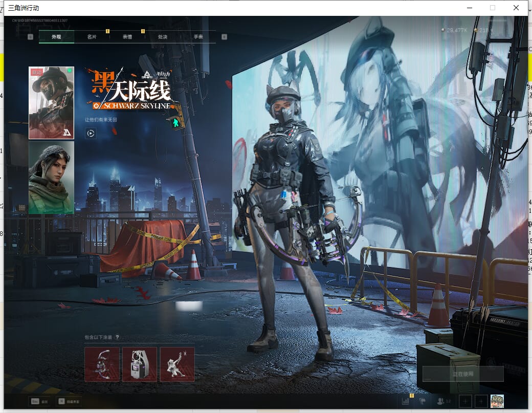Select the 处决 tab

(x=163, y=37)
